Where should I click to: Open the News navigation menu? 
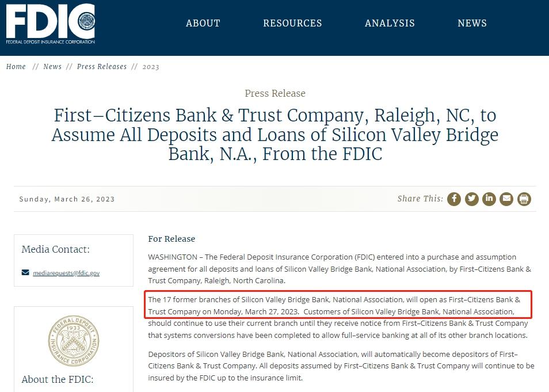click(x=472, y=24)
